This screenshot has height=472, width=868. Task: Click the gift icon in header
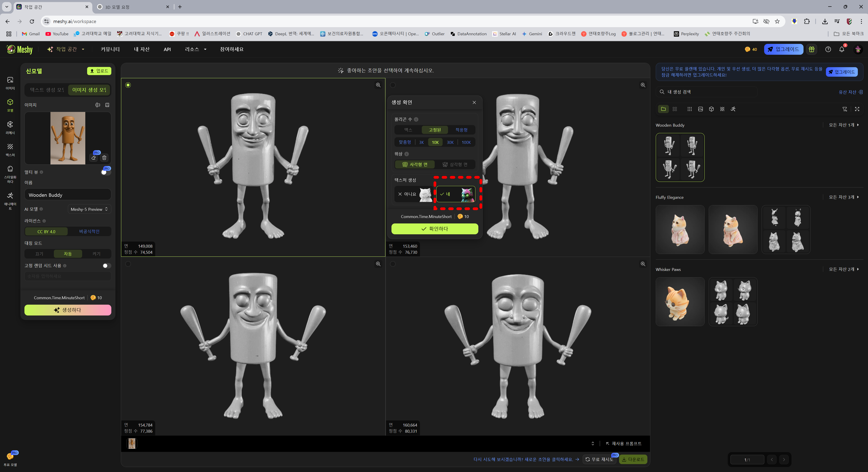click(x=811, y=49)
